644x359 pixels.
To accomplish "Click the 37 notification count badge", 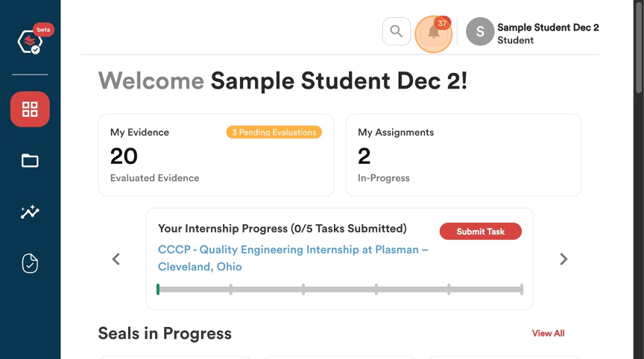I will coord(442,23).
